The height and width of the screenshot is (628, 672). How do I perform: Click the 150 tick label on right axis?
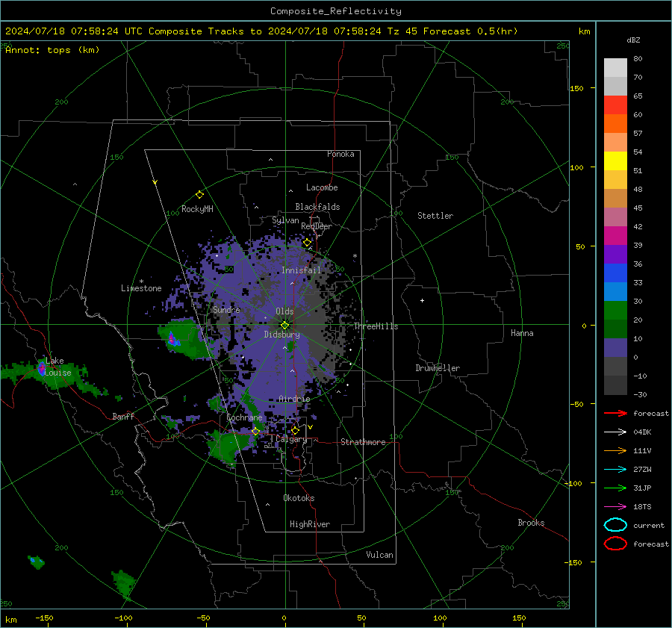pyautogui.click(x=576, y=88)
